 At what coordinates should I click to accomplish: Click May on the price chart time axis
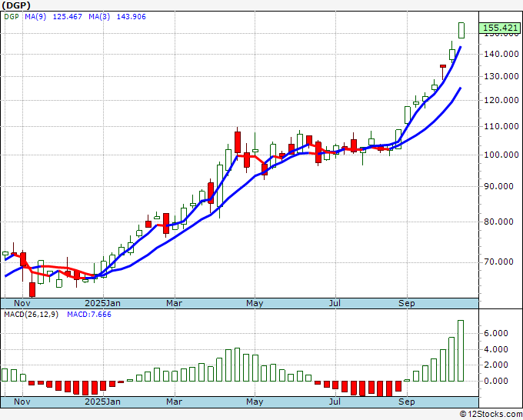click(x=255, y=303)
